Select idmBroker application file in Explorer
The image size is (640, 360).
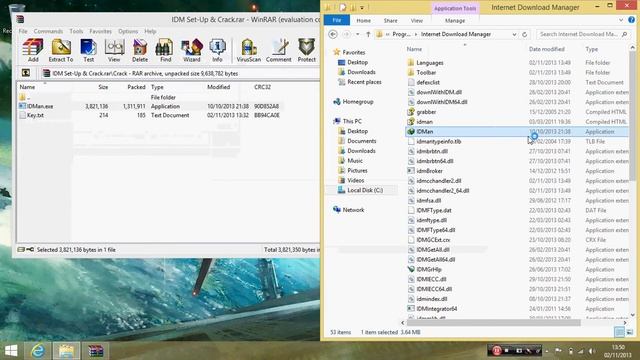pyautogui.click(x=429, y=171)
